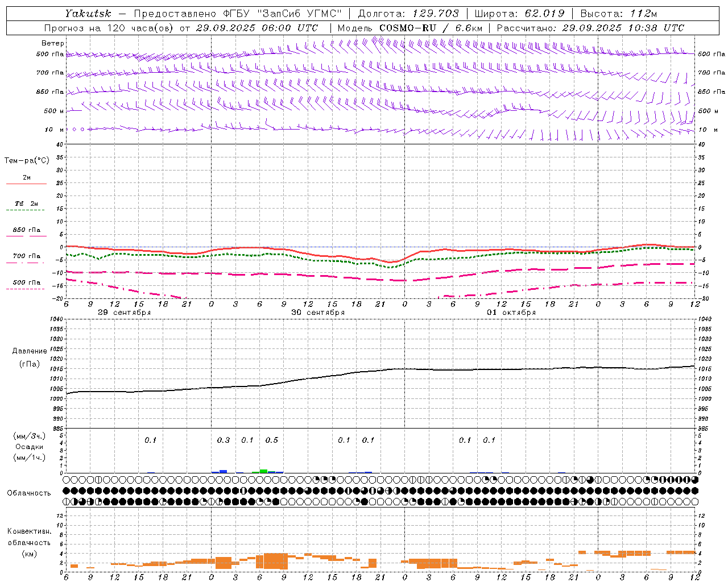Click the 500 гПа temperature legend entry
The height and width of the screenshot is (582, 728).
[x=27, y=282]
